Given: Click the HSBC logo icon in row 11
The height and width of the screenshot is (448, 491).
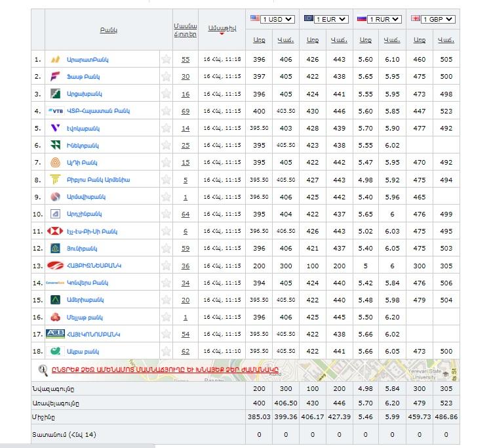Looking at the screenshot, I should 56,231.
